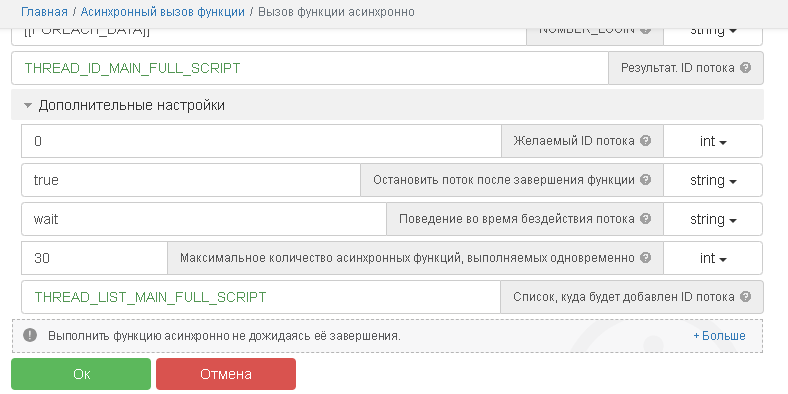The image size is (788, 394).
Task: Focus the field containing true
Action: pos(191,180)
